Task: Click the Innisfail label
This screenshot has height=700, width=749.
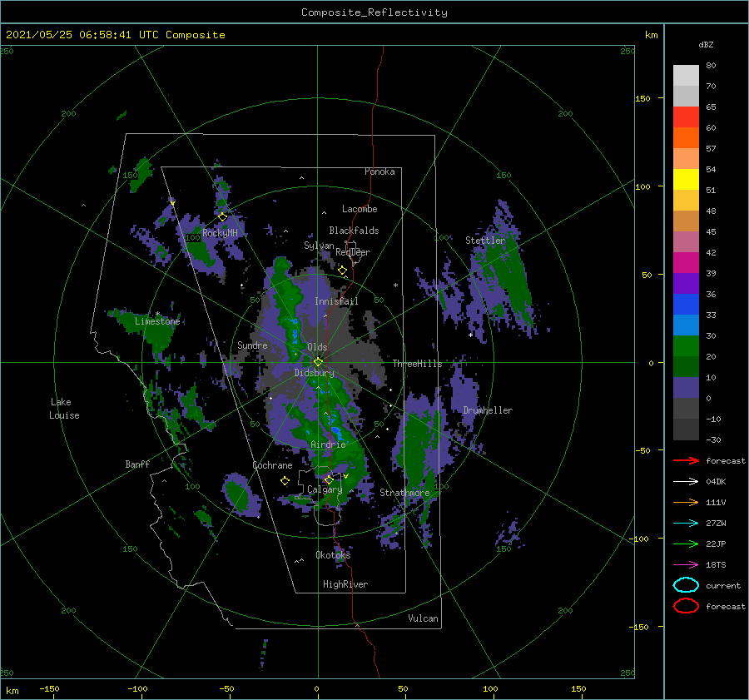Action: point(336,301)
